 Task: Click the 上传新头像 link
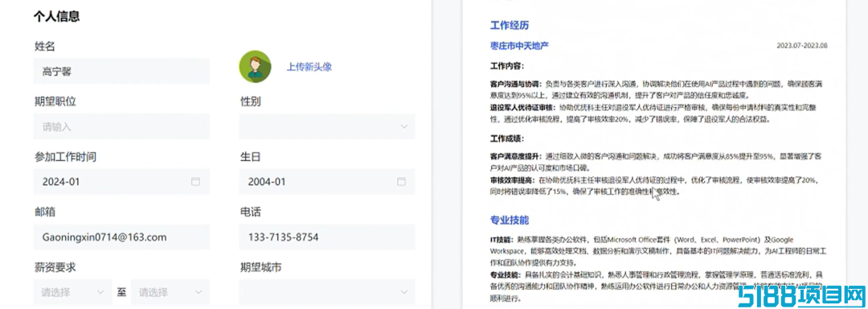(309, 67)
